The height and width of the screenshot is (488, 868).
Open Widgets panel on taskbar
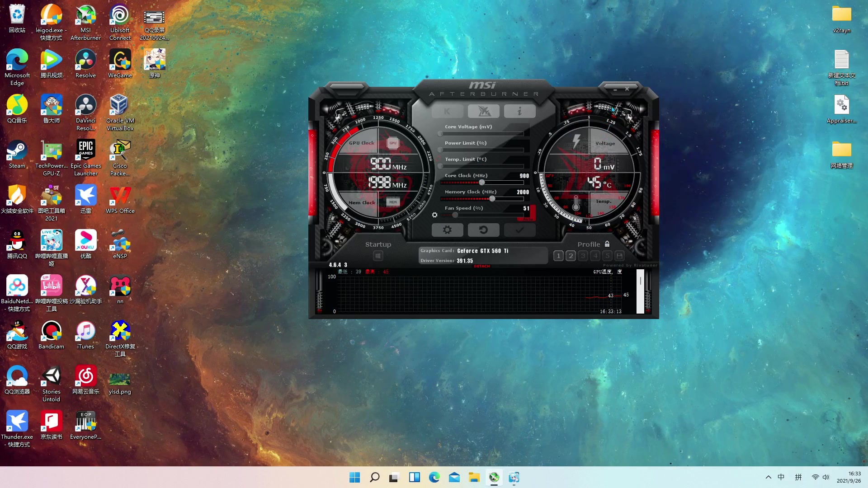(414, 477)
